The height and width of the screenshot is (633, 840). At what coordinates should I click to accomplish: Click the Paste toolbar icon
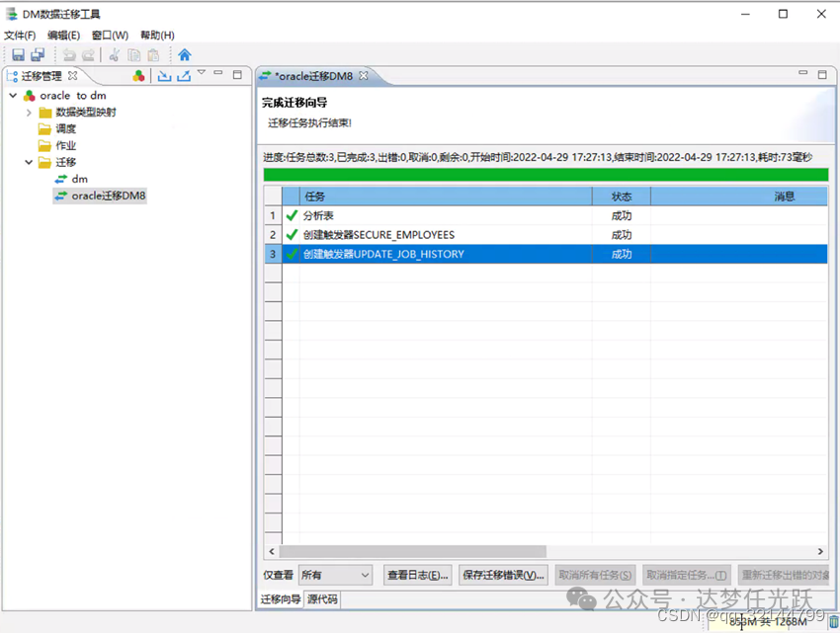[x=153, y=54]
